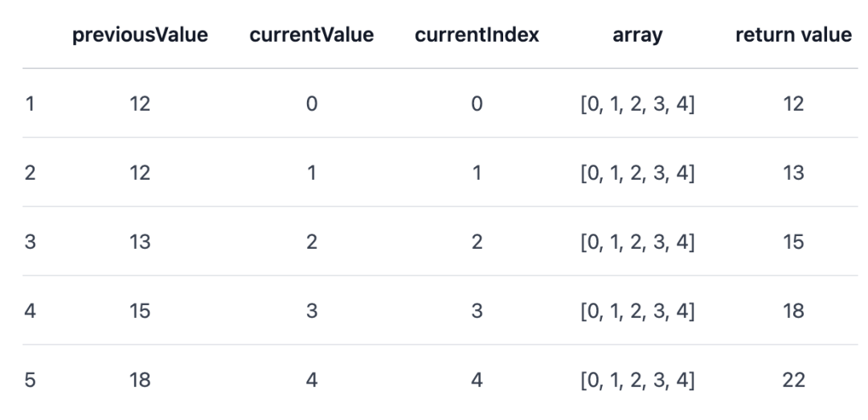
Task: Click the currentIndex cell in row 5
Action: tap(476, 380)
